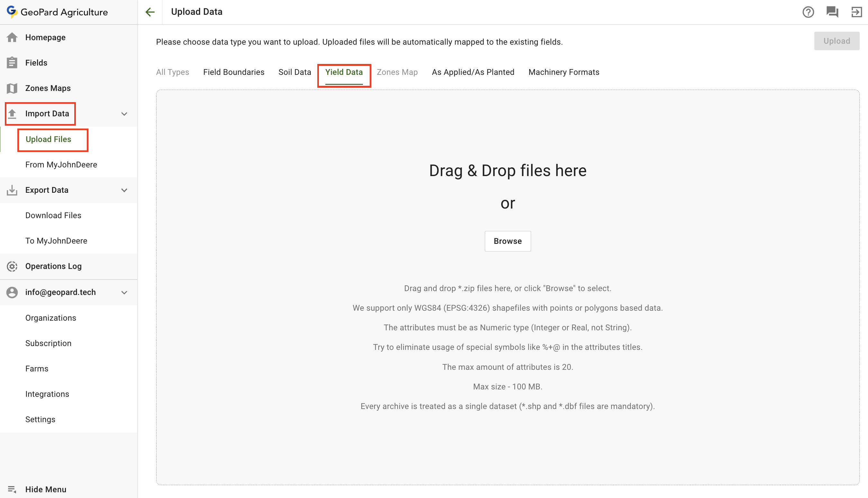868x498 pixels.
Task: Click the logout icon in header
Action: click(856, 12)
